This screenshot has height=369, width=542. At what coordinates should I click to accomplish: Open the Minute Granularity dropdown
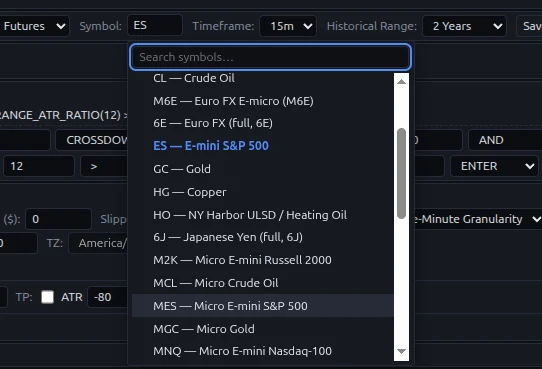coord(477,219)
